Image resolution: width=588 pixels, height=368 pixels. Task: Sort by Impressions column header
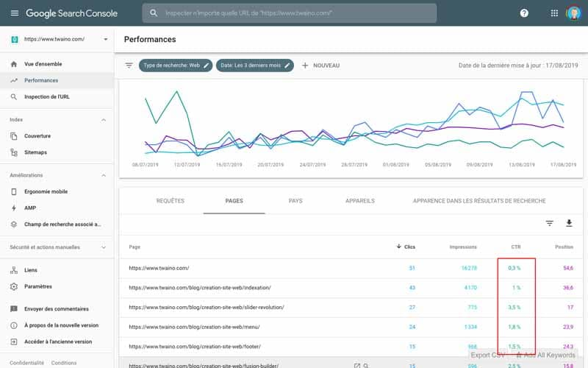click(x=463, y=247)
